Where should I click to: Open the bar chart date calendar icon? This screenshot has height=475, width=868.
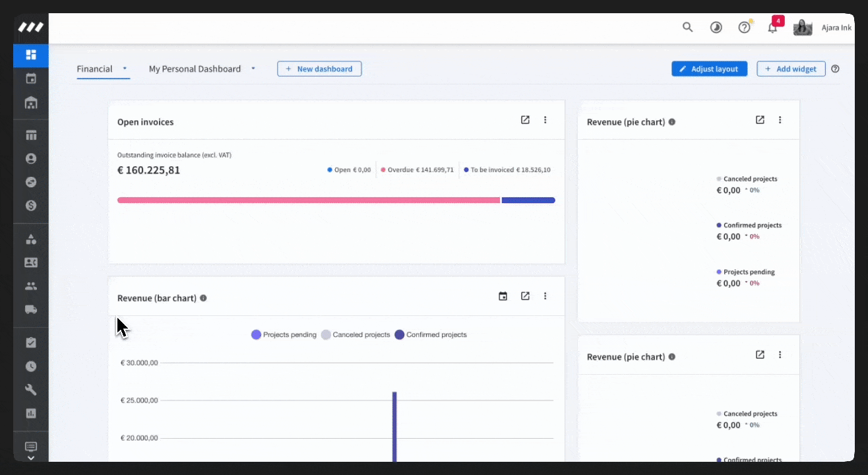(503, 296)
